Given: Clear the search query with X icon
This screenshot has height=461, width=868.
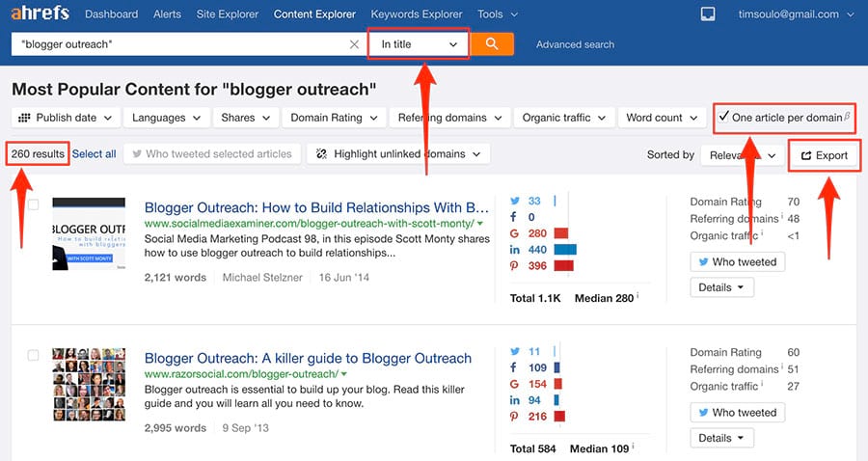Looking at the screenshot, I should (354, 44).
